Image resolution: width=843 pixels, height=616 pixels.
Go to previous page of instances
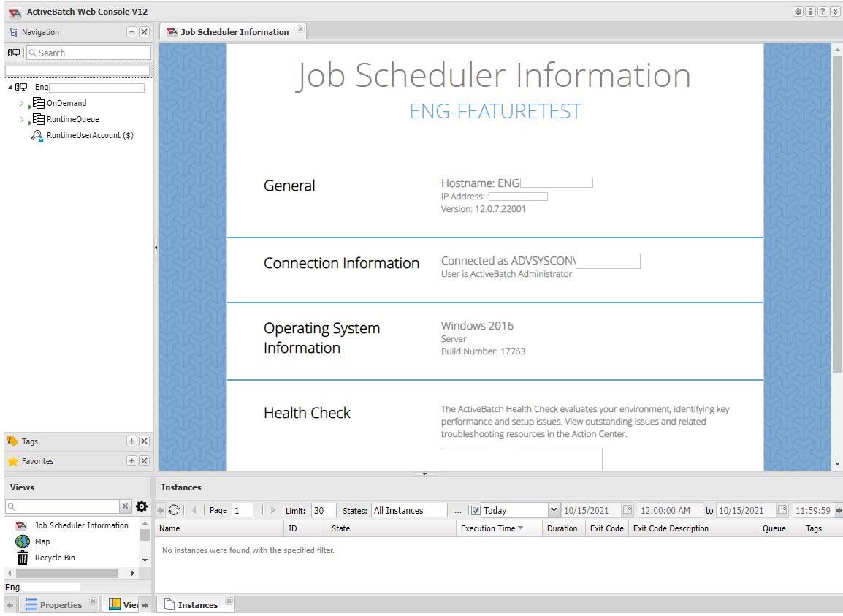[194, 510]
